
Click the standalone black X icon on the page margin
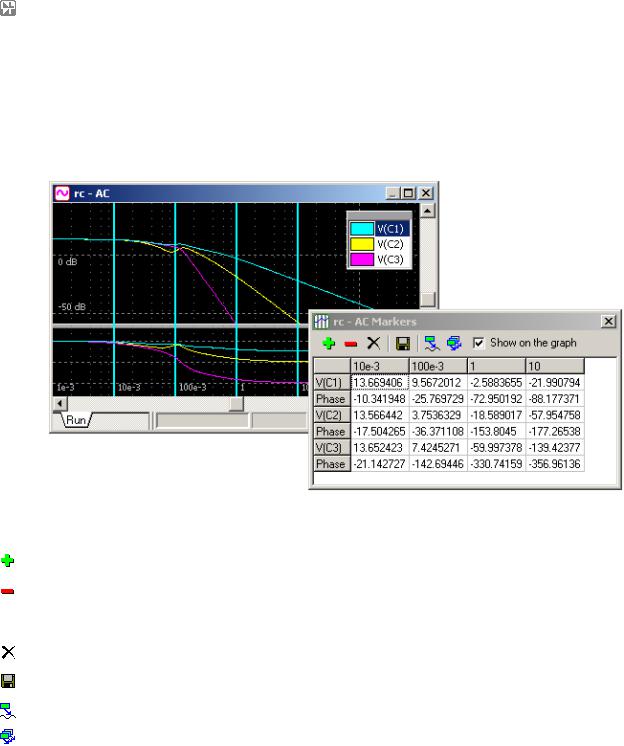[x=8, y=652]
